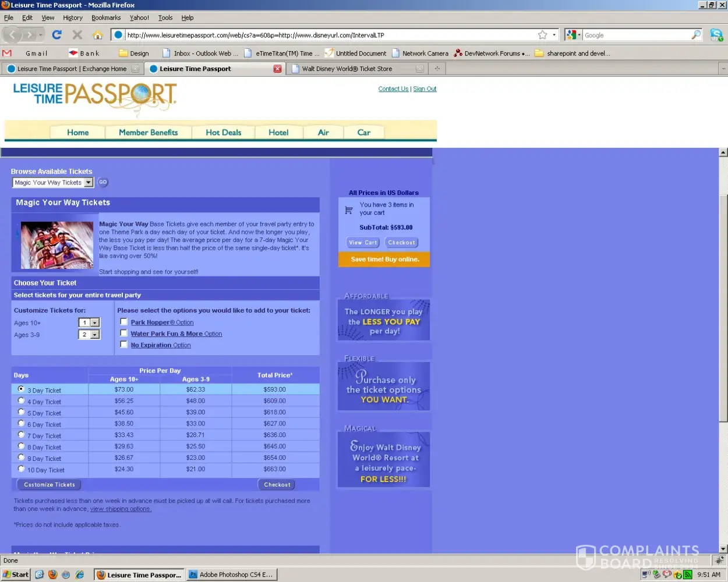This screenshot has height=582, width=728.
Task: Follow the view shipping options link
Action: pyautogui.click(x=121, y=509)
